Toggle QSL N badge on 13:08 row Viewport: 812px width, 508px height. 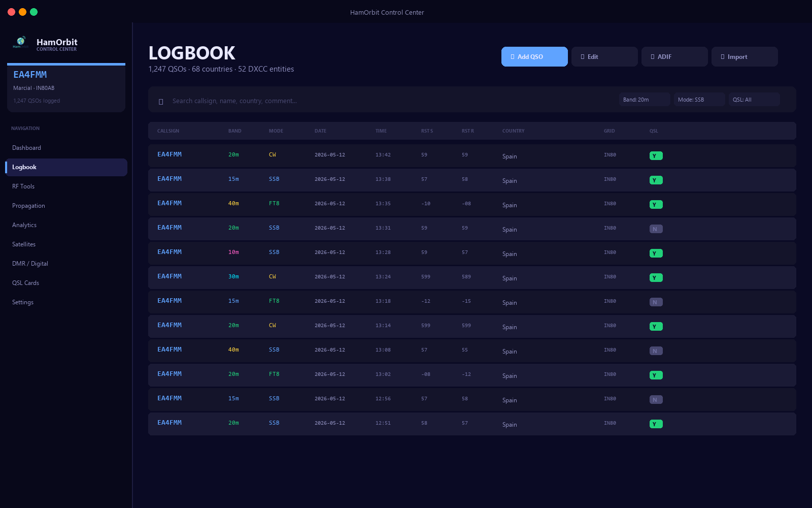(x=656, y=351)
